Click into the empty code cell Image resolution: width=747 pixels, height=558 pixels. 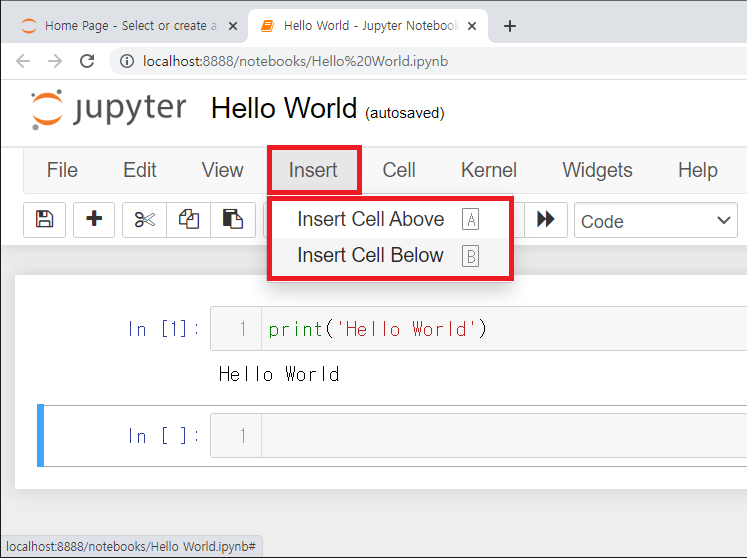tap(504, 436)
